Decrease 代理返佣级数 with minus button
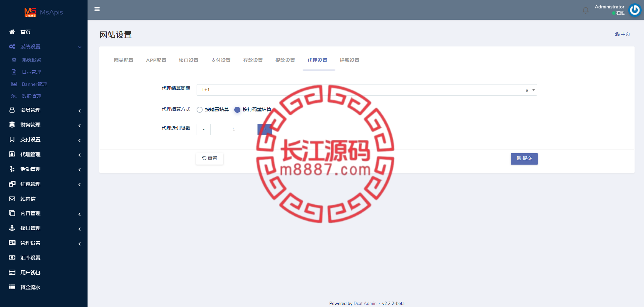 point(204,129)
